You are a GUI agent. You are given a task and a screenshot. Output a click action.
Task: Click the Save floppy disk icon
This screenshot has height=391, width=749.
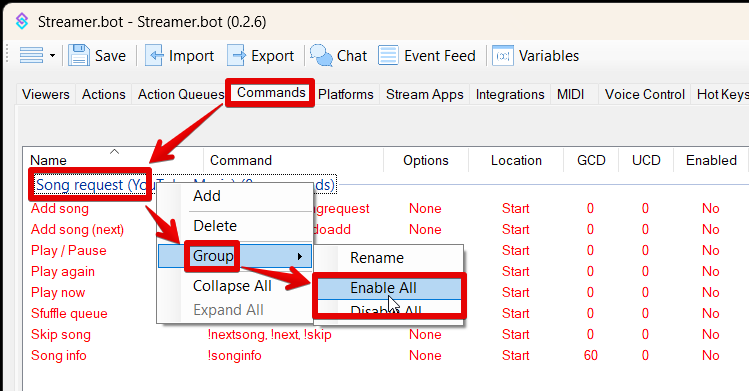point(79,55)
